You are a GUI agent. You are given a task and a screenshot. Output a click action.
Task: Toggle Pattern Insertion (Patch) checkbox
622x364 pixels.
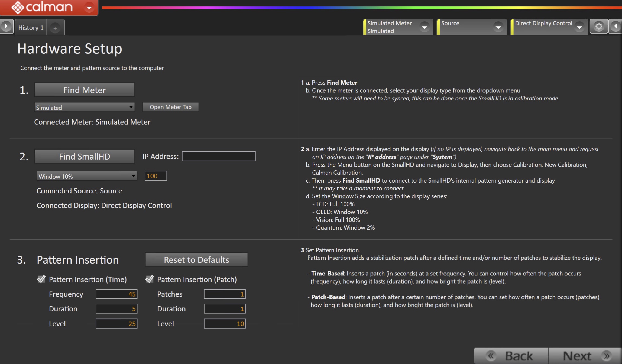[150, 279]
